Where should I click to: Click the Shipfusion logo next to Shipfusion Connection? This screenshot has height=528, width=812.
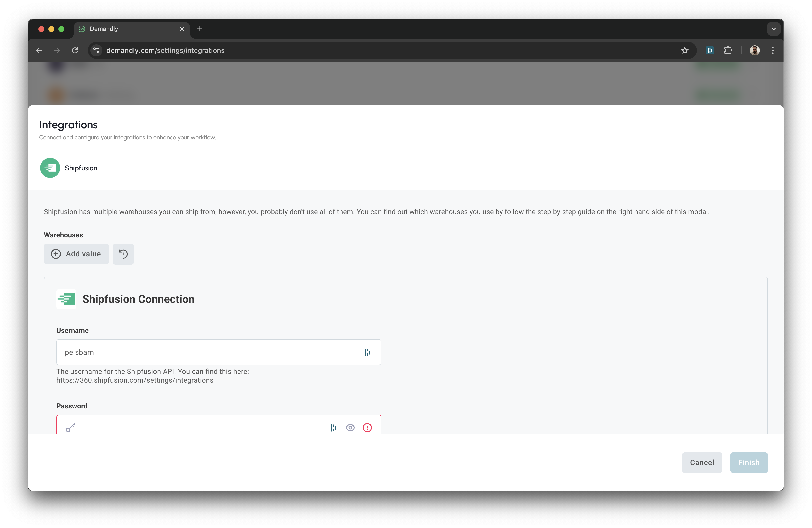pyautogui.click(x=66, y=299)
